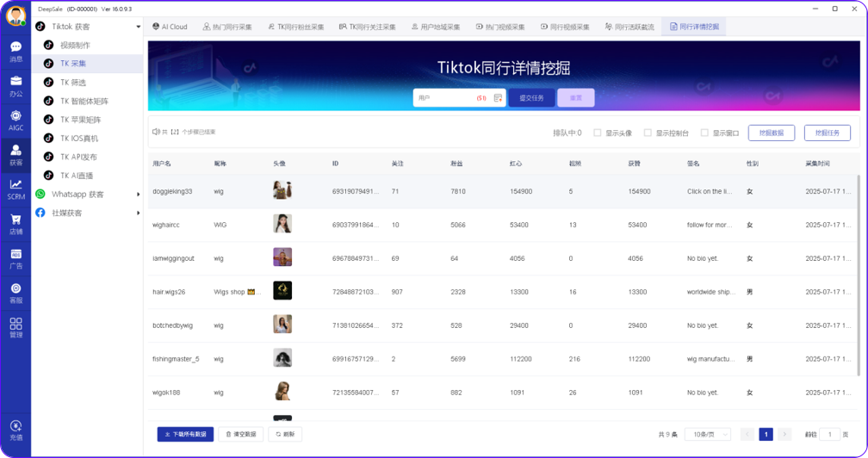Open the 充值 recharge icon
Image resolution: width=868 pixels, height=458 pixels.
(16, 430)
